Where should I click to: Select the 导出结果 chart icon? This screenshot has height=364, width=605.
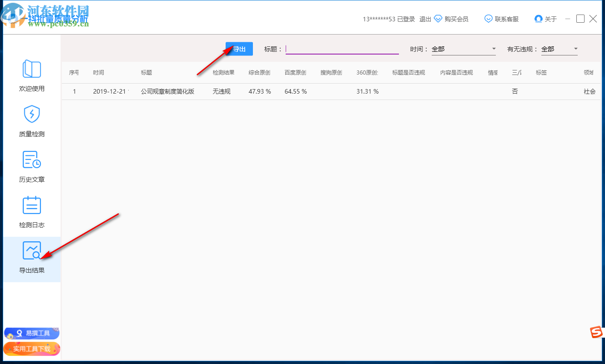[31, 250]
